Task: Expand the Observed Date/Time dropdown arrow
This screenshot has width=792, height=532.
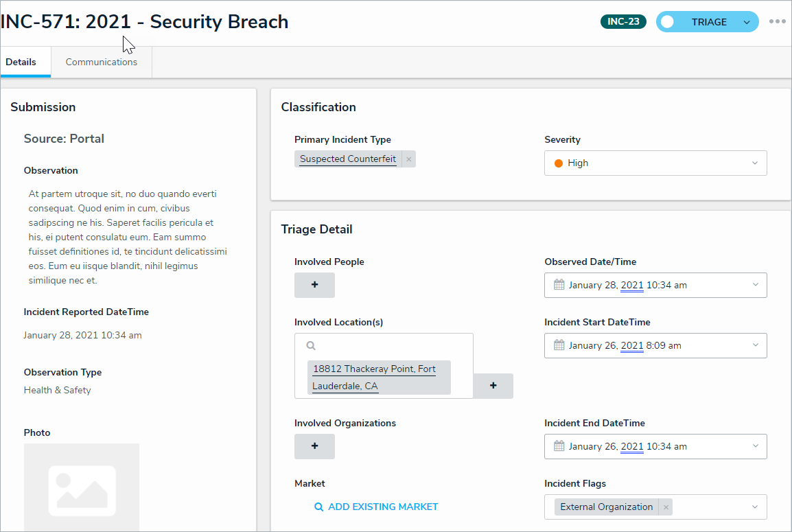Action: [755, 285]
